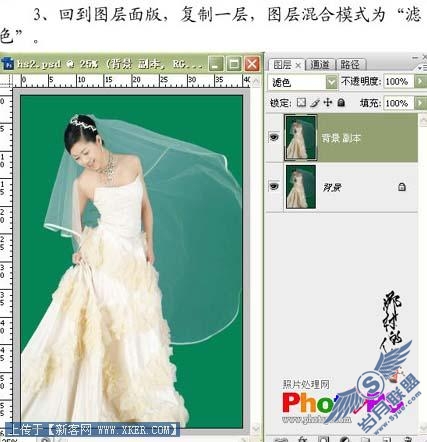Select the 背景 layer name
Image resolution: width=427 pixels, height=442 pixels.
pos(331,187)
